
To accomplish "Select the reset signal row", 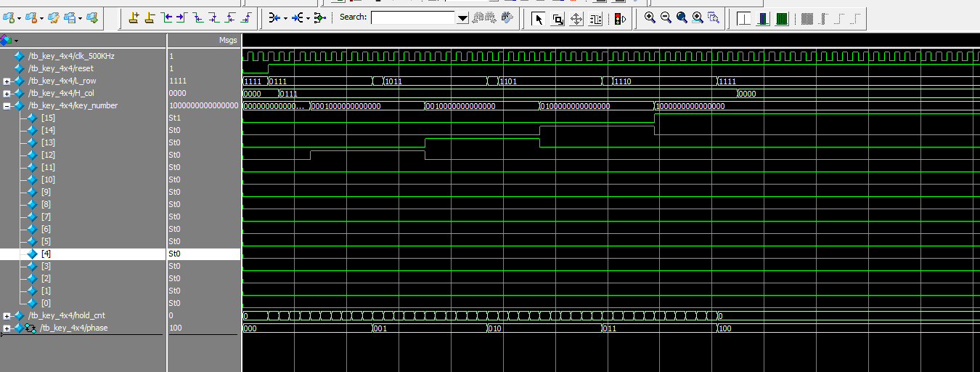I will [x=61, y=68].
